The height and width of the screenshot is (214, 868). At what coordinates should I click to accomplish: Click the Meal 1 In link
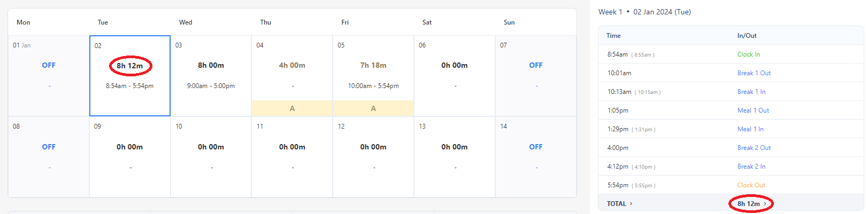tap(750, 129)
